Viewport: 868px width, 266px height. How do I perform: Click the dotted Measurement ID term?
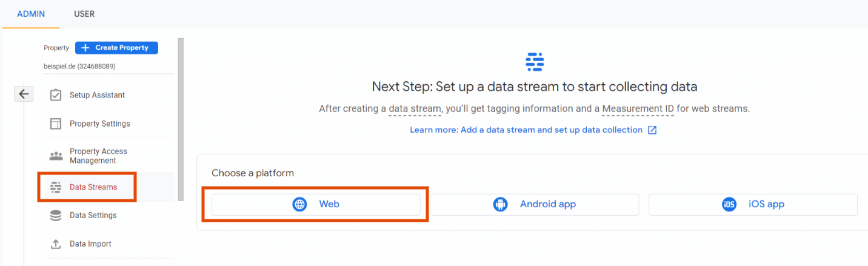[641, 109]
